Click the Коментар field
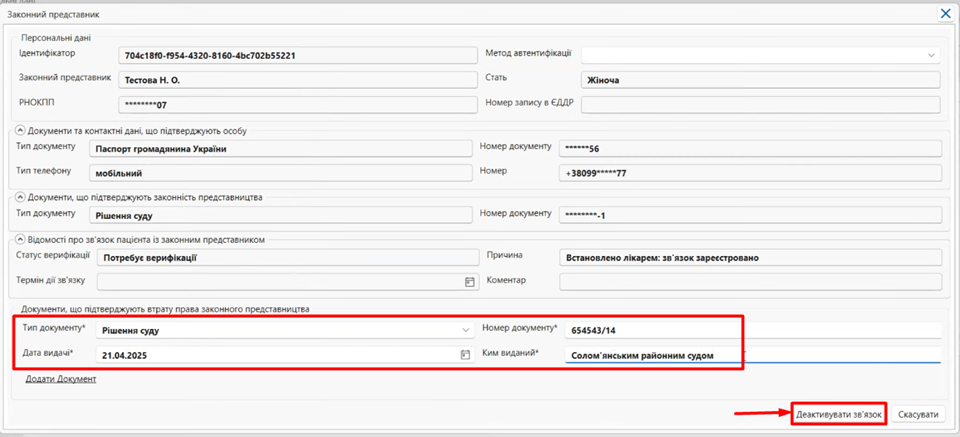This screenshot has height=437, width=960. [751, 282]
